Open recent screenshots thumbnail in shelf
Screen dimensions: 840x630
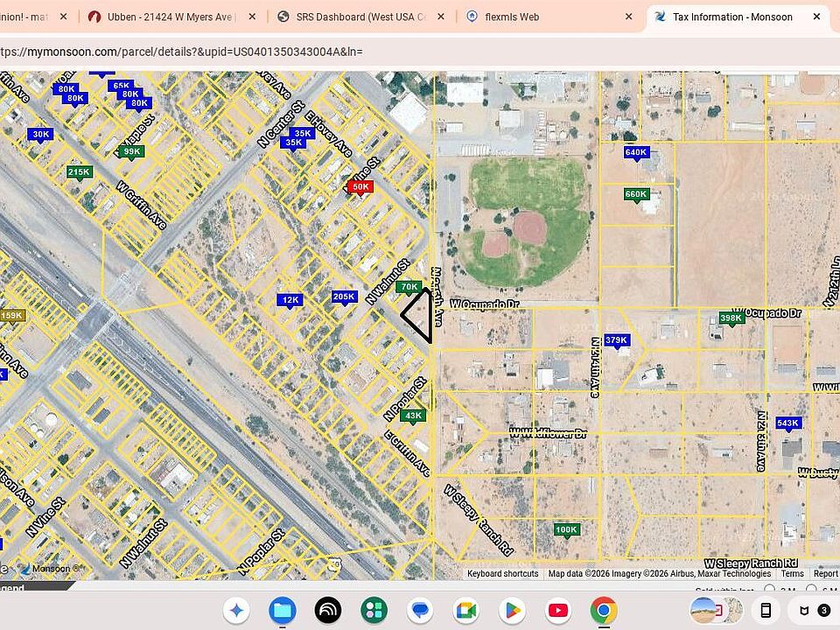[717, 611]
